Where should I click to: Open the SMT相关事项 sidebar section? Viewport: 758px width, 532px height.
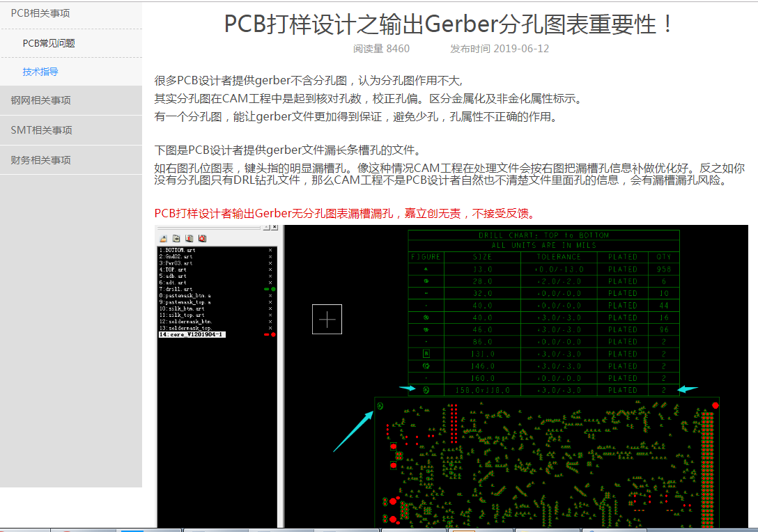pyautogui.click(x=71, y=130)
